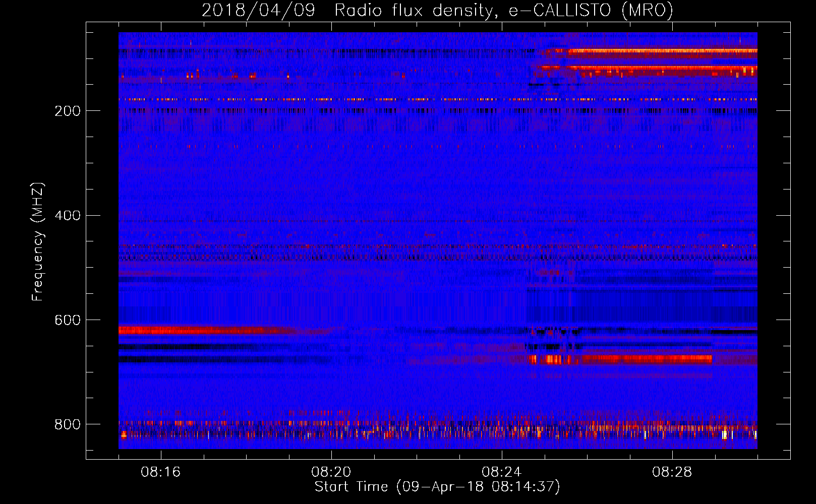816x504 pixels.
Task: Pick the 08:28 time tick label
Action: [x=672, y=472]
